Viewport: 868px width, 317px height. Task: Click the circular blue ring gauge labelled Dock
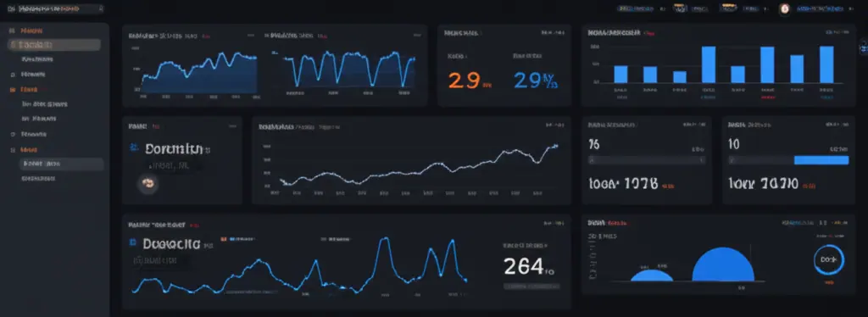pos(828,259)
